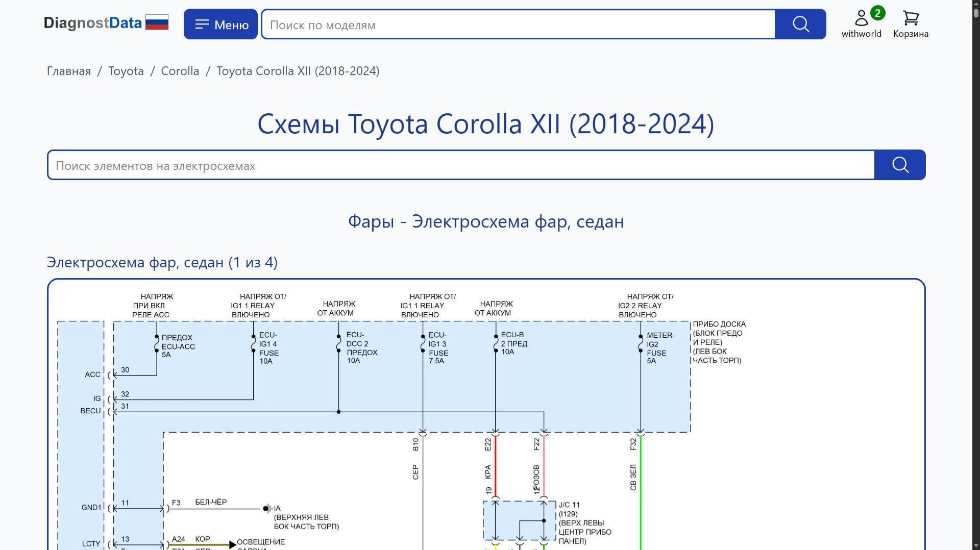Click the F3 connector label
This screenshot has width=980, height=550.
176,503
